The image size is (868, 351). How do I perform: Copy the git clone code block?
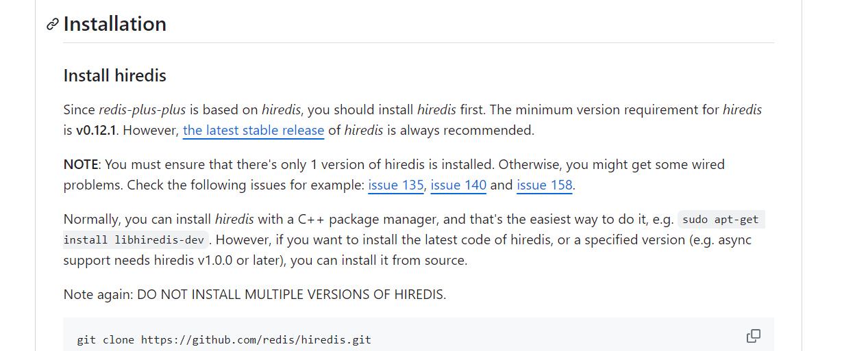coord(754,336)
